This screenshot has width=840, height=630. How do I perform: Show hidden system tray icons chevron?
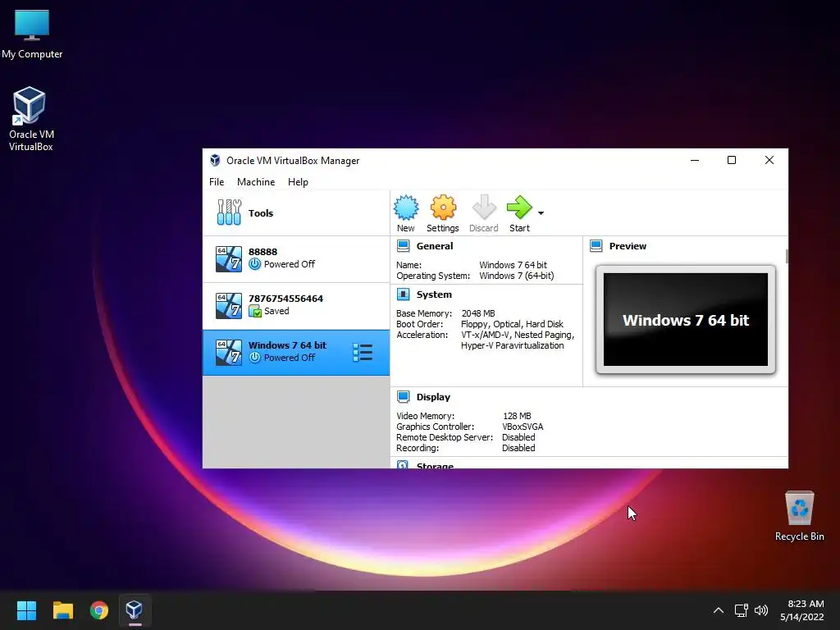click(719, 610)
